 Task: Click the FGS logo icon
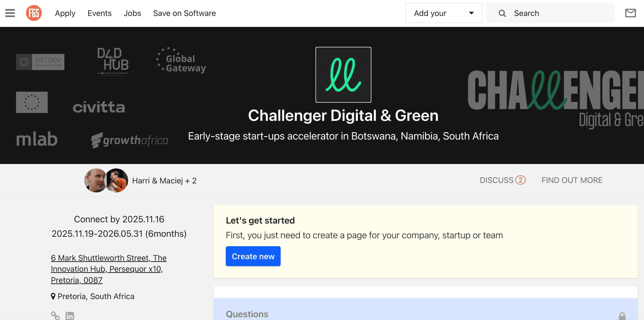(x=34, y=13)
